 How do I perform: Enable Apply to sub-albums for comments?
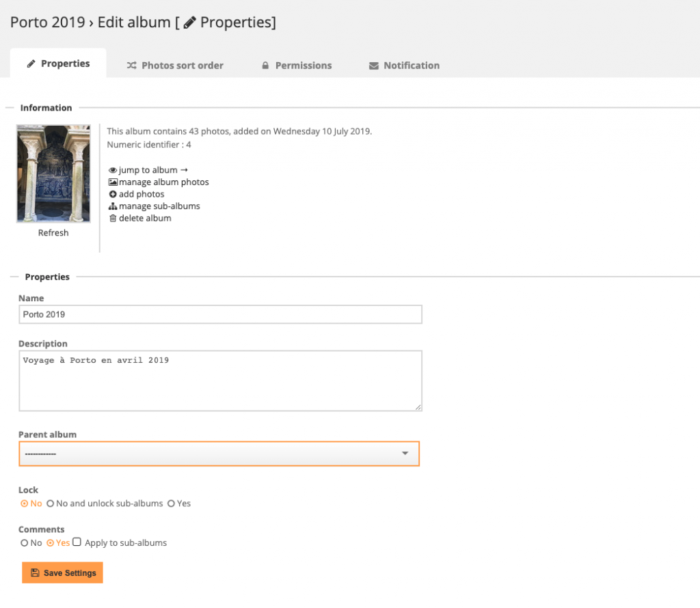[x=76, y=542]
